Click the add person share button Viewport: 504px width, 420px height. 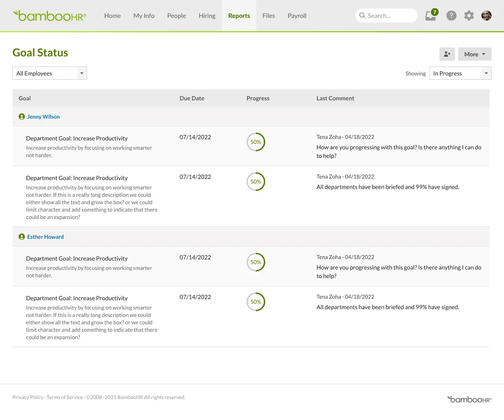coord(447,54)
